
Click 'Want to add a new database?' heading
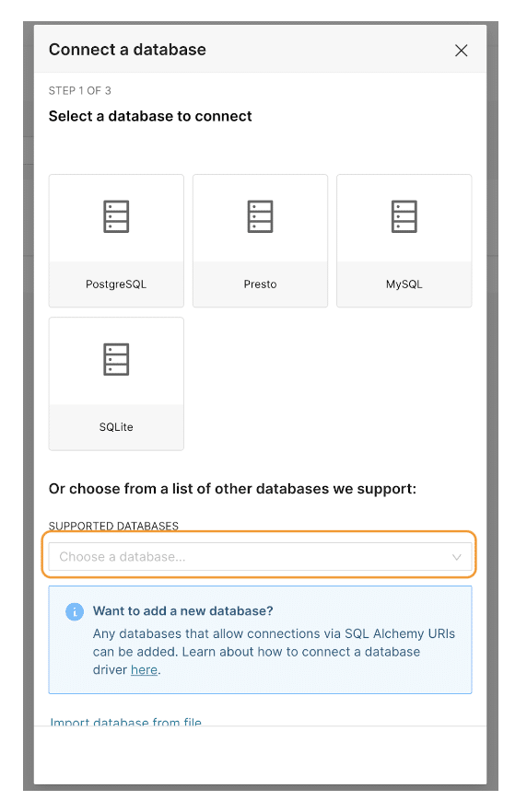pyautogui.click(x=183, y=611)
